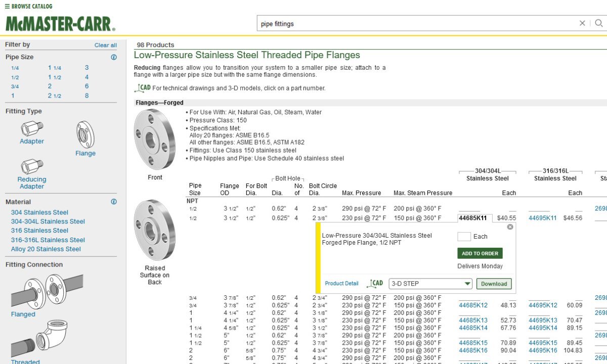This screenshot has height=364, width=607.
Task: Filter by pipe size 6
Action: click(87, 86)
